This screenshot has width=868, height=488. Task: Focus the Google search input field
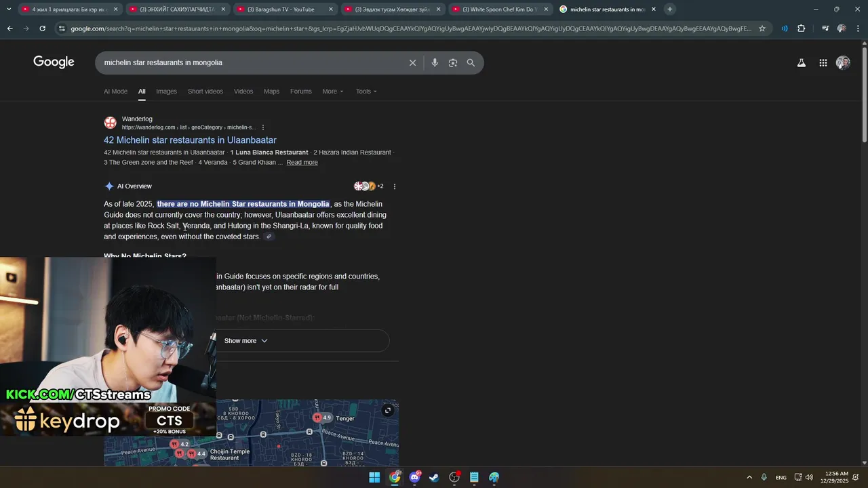tap(251, 63)
